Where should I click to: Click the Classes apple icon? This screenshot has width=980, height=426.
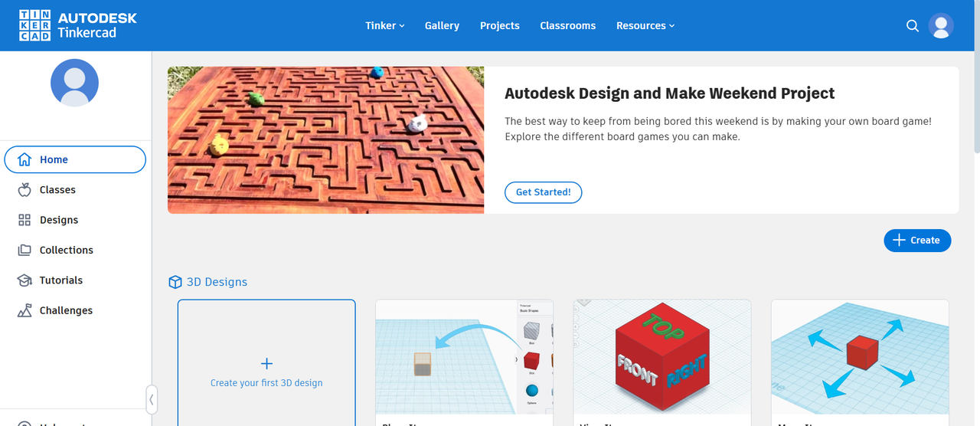click(24, 189)
